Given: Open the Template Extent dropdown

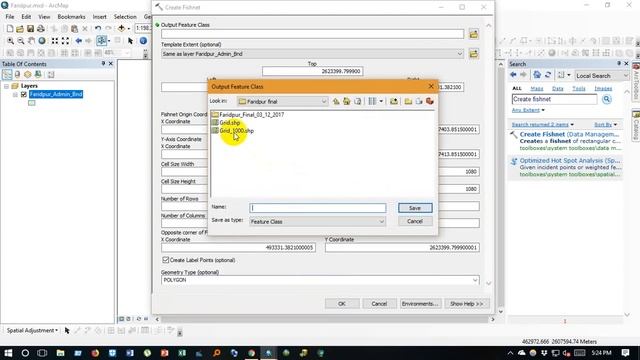Looking at the screenshot, I should pyautogui.click(x=460, y=54).
